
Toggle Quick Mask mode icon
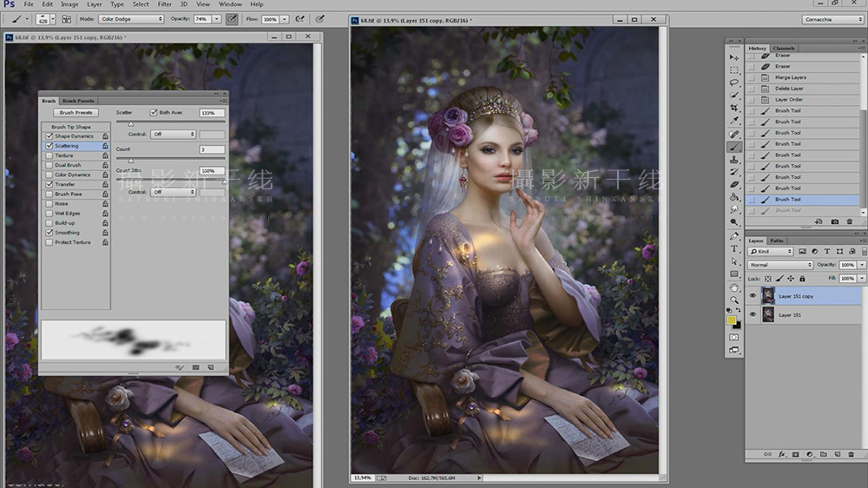coord(734,337)
